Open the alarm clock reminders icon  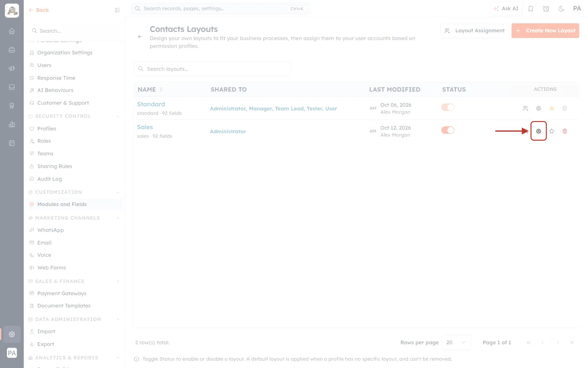[x=546, y=9]
